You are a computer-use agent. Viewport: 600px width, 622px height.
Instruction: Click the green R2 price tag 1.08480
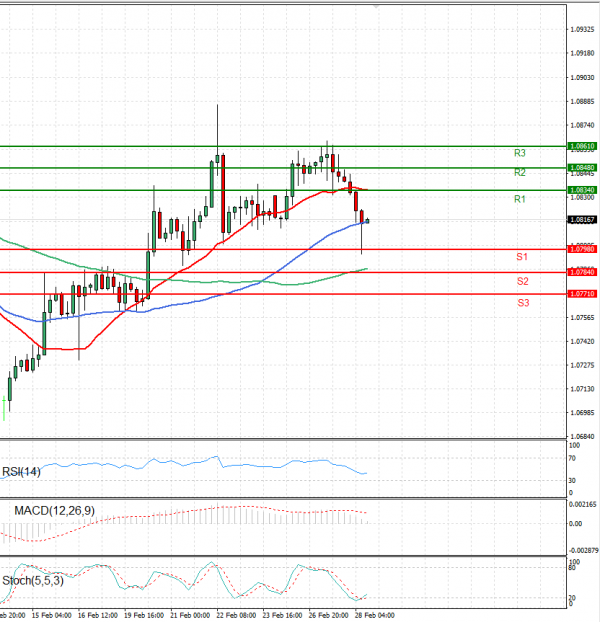582,168
